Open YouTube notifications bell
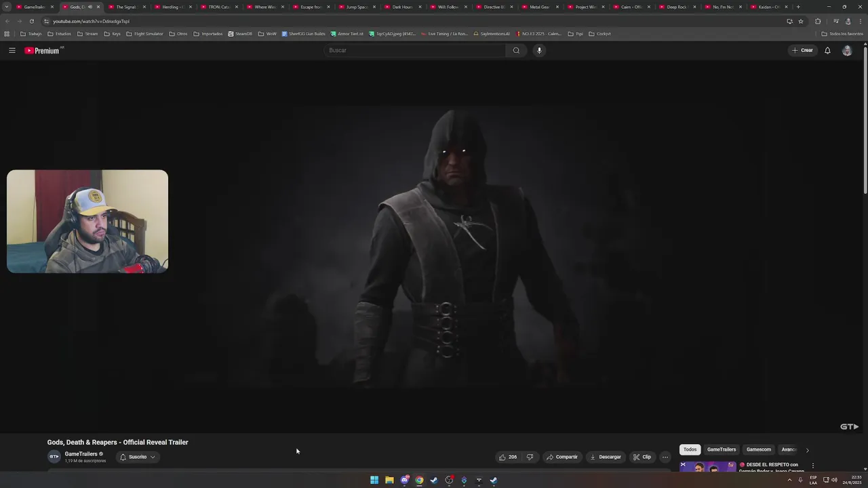 tap(827, 50)
